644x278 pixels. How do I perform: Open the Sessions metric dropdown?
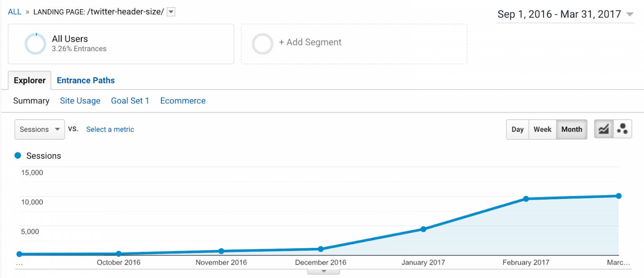[x=39, y=129]
